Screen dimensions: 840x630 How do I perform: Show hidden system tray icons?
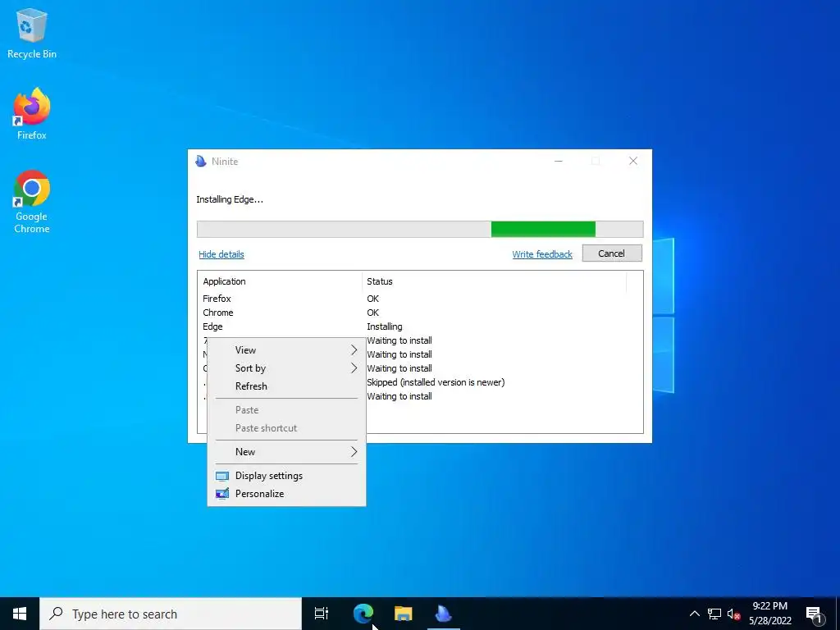694,614
